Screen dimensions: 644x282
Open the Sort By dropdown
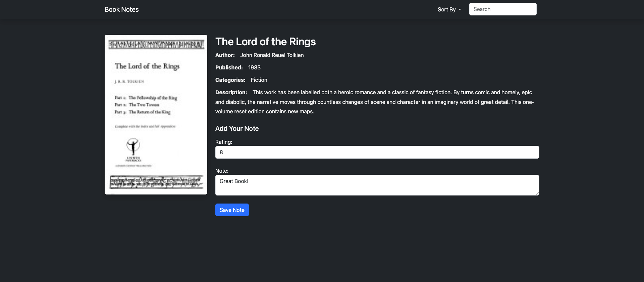tap(449, 9)
